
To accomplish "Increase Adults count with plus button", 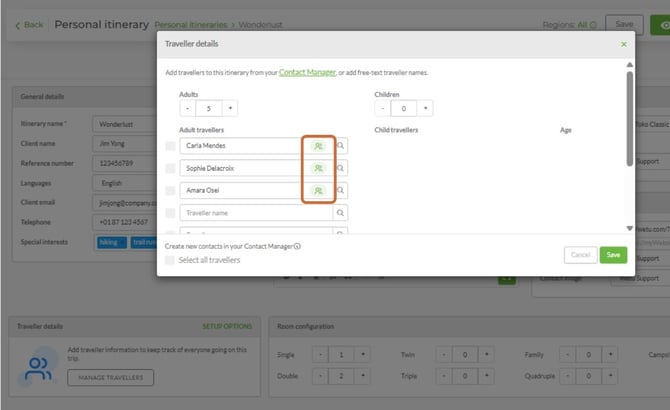I will point(230,108).
